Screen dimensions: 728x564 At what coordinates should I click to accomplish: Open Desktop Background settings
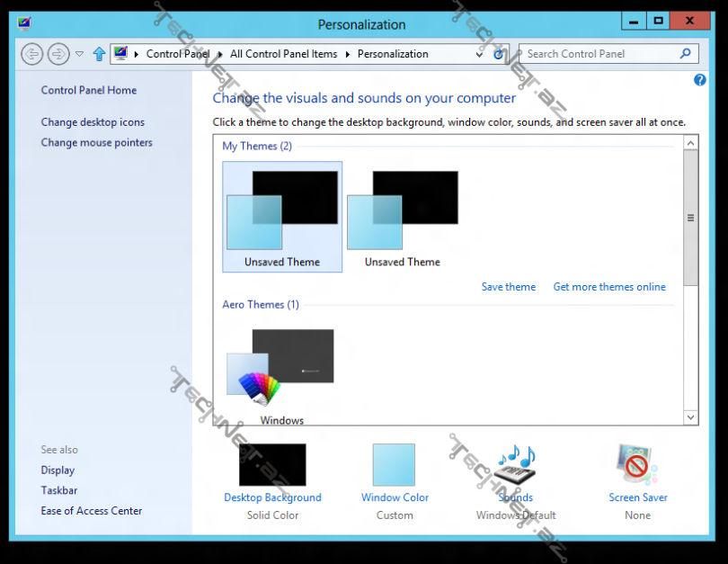point(272,466)
